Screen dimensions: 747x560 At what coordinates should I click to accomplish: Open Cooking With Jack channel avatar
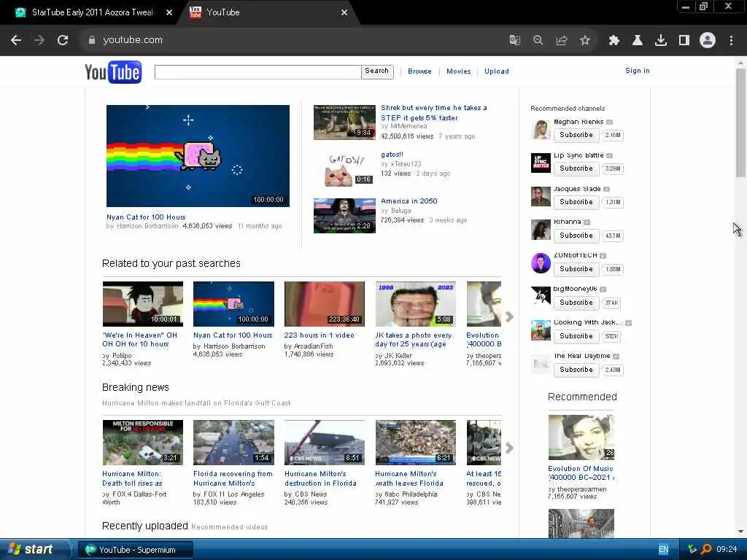[x=541, y=330]
